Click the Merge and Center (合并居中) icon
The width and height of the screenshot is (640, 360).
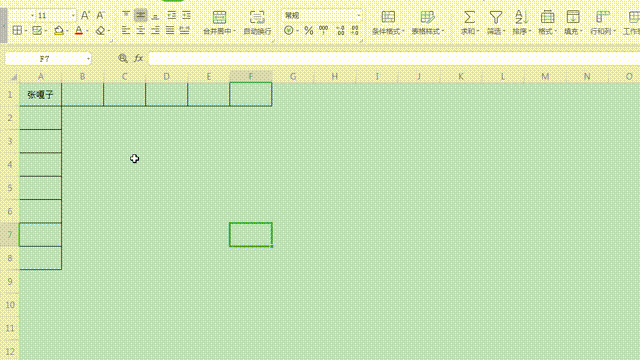(219, 17)
